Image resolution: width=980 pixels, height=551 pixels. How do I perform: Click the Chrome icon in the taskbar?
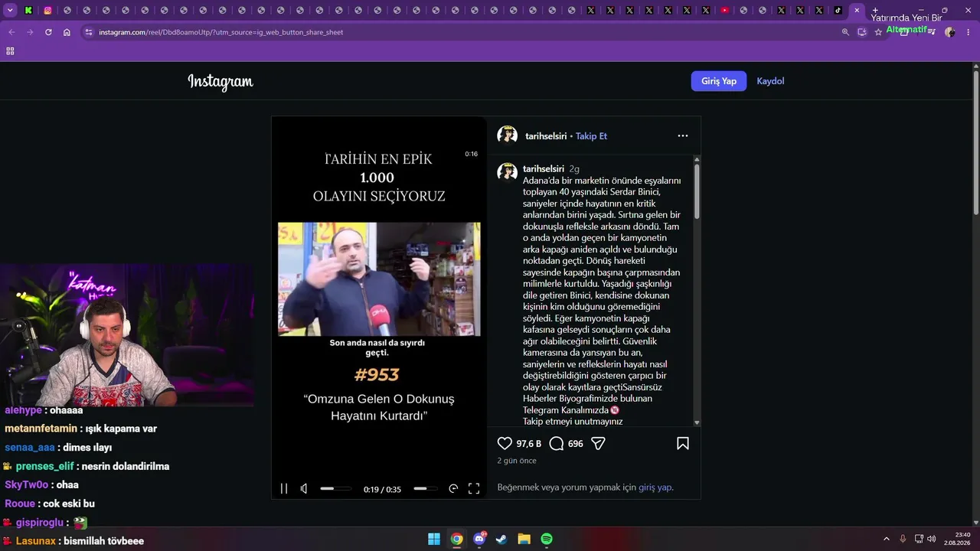click(456, 539)
